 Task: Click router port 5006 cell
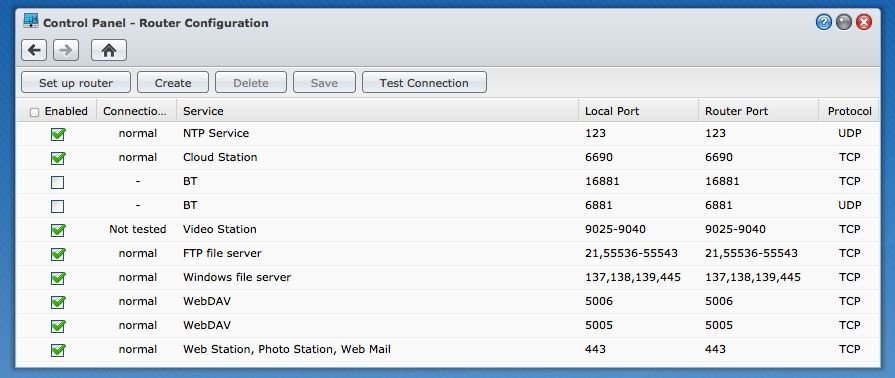(719, 301)
